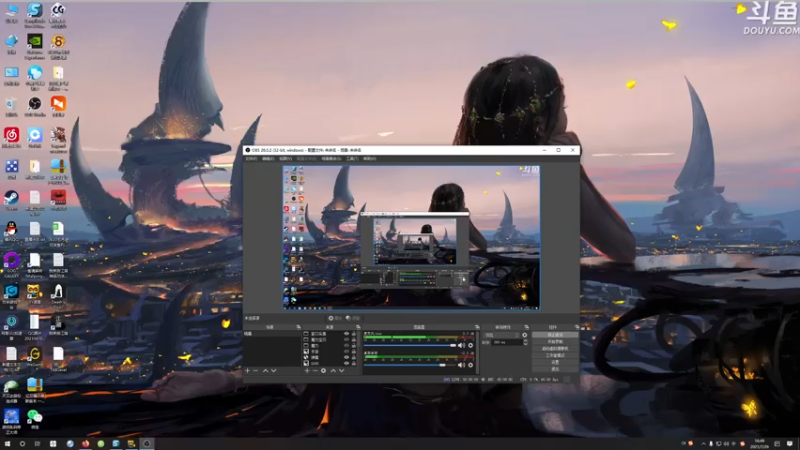
Task: Toggle the lock on the first source row
Action: click(354, 334)
